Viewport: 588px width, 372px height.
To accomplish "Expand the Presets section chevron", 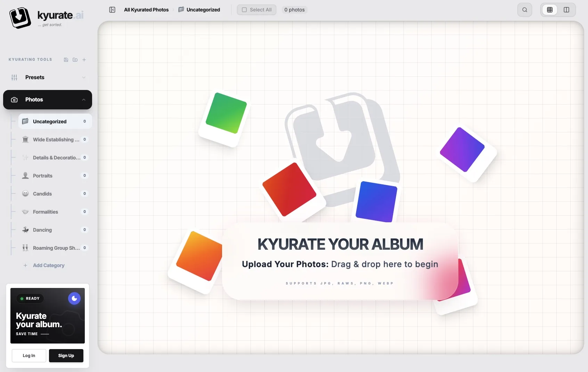I will (84, 77).
